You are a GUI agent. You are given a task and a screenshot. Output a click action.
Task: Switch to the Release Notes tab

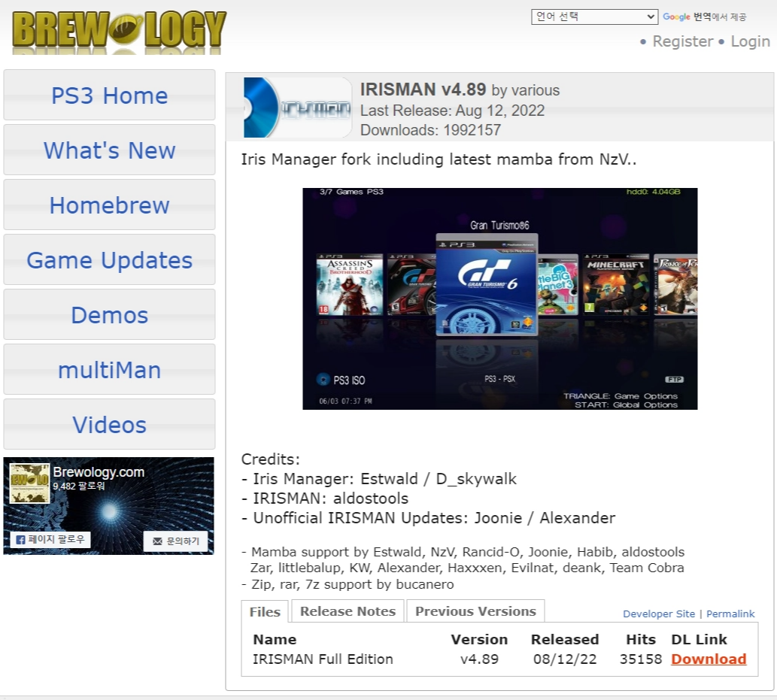coord(348,611)
